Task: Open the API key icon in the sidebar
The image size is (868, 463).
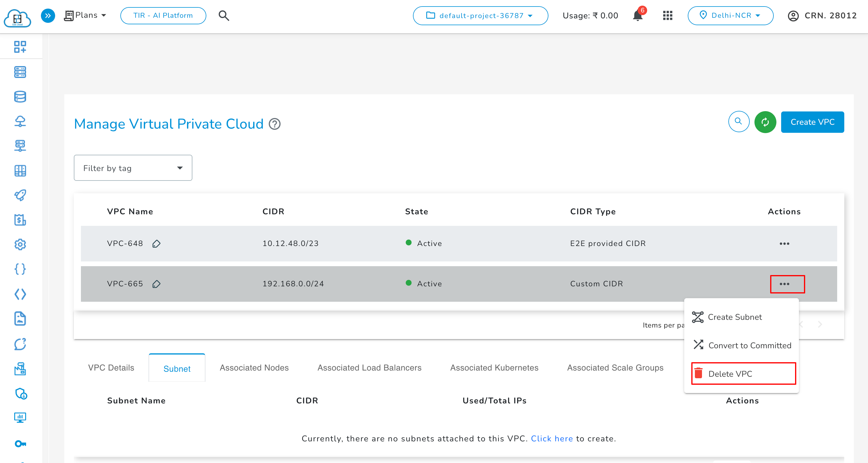Action: 20,444
